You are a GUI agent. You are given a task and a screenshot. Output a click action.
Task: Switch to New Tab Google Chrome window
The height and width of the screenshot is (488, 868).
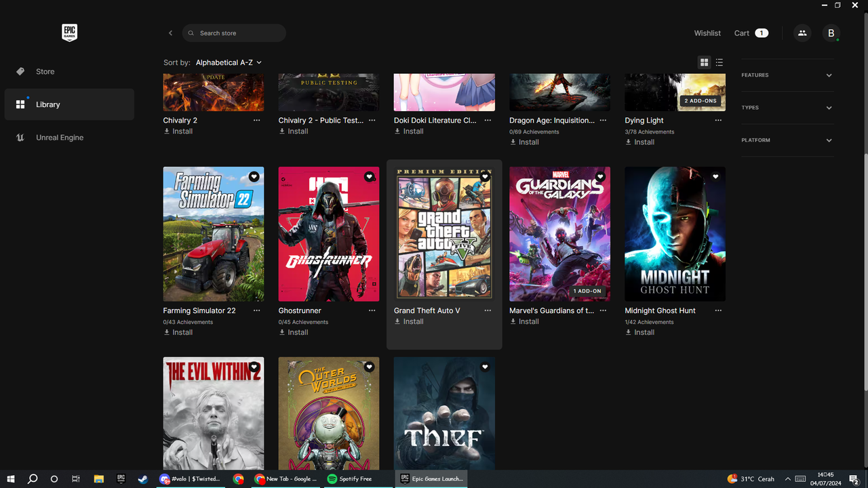tap(285, 479)
